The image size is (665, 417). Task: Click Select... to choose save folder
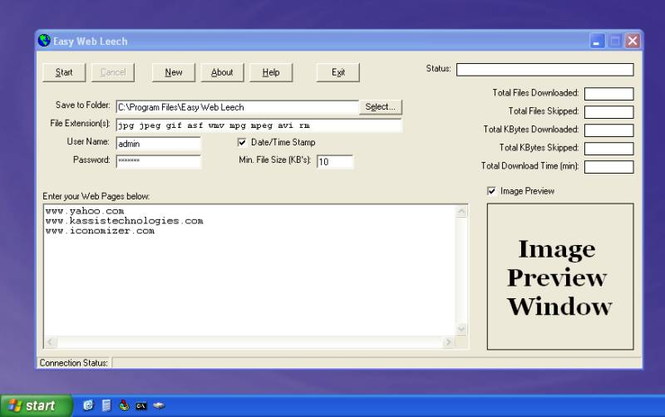click(x=380, y=107)
